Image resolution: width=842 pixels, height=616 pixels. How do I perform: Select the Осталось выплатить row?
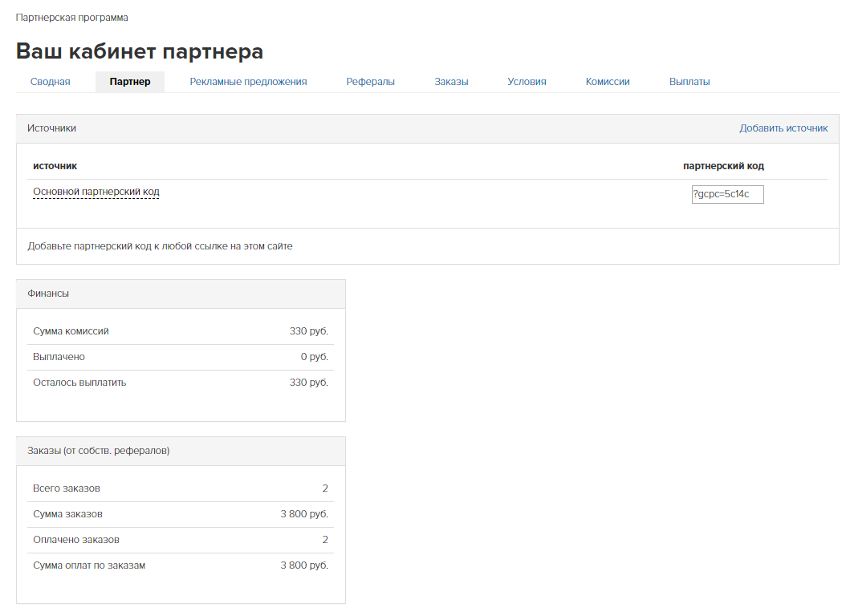[x=181, y=383]
